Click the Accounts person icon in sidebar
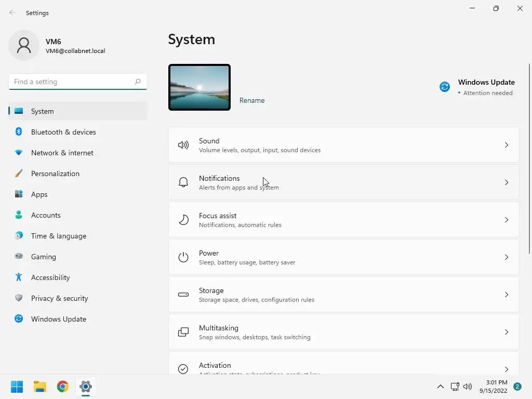The height and width of the screenshot is (399, 532). click(x=19, y=215)
